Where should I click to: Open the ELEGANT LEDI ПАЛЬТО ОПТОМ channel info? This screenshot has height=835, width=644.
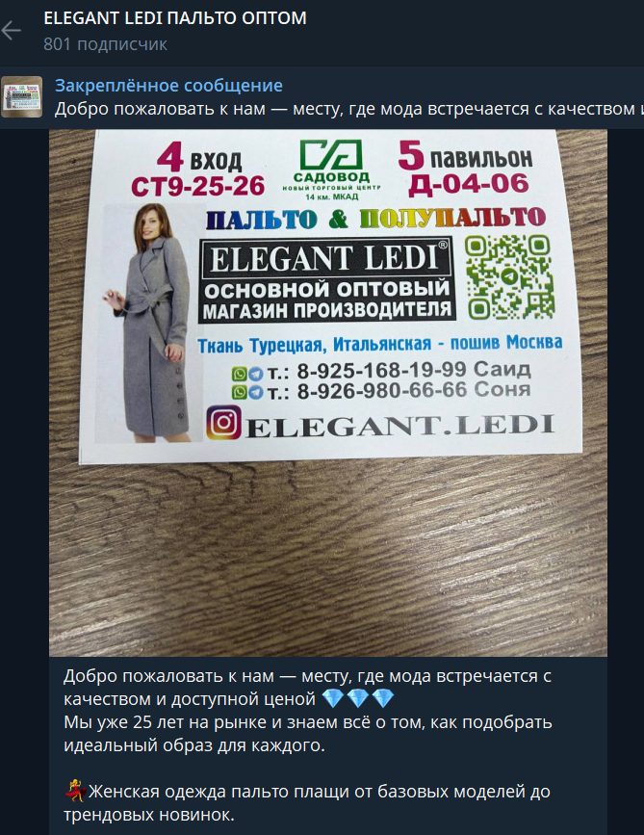(174, 18)
